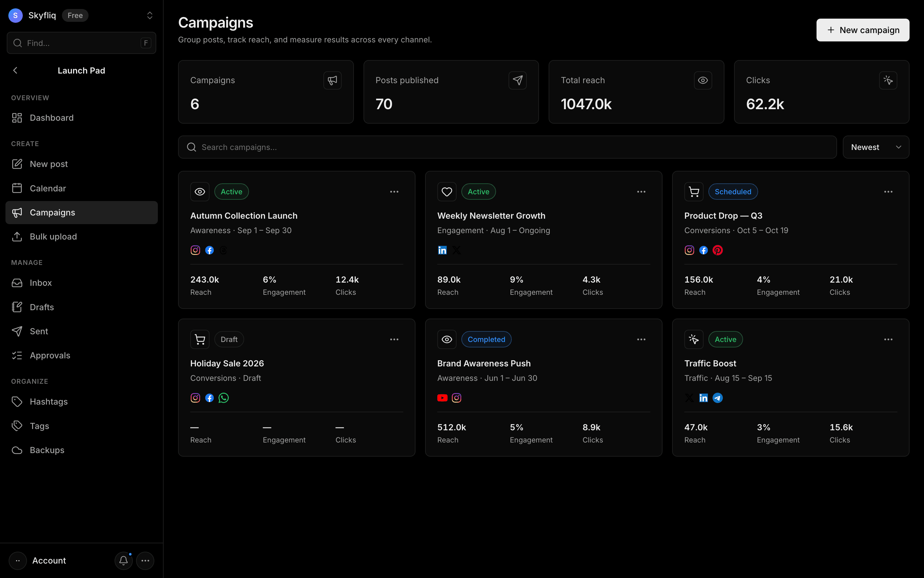The height and width of the screenshot is (578, 924).
Task: Open options menu for Brand Awareness Push
Action: point(641,339)
